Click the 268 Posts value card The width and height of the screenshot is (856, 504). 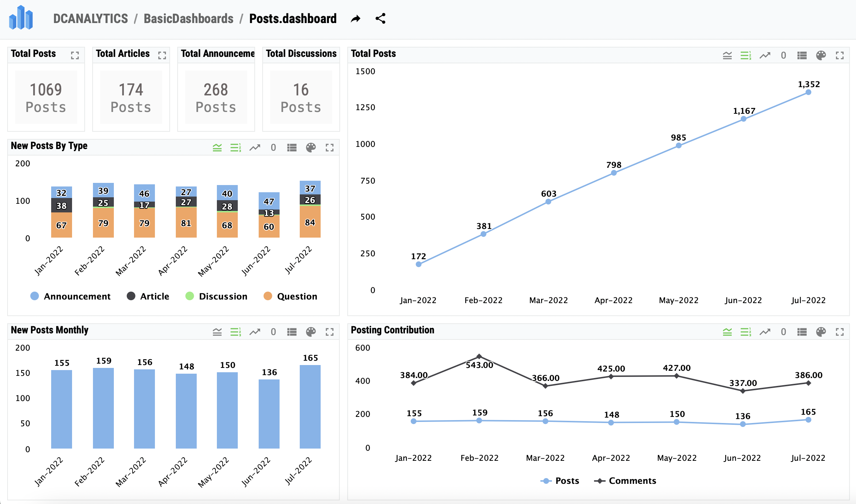click(x=216, y=97)
